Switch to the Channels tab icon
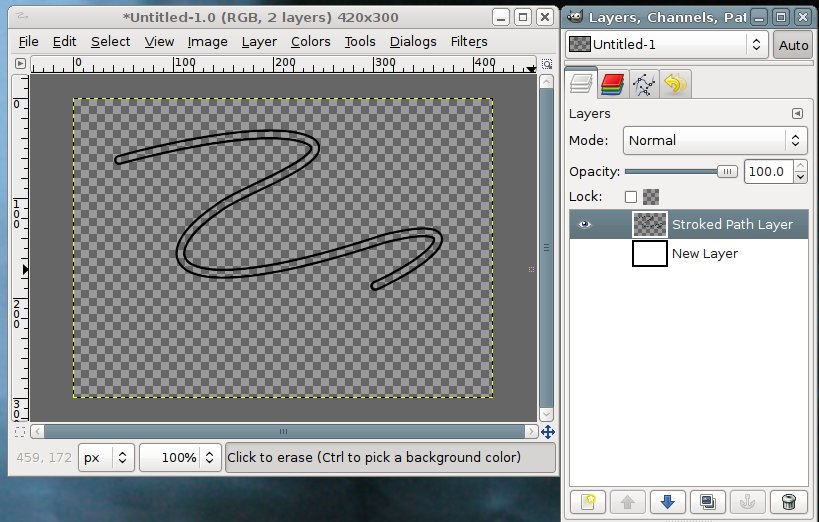This screenshot has width=819, height=522. pyautogui.click(x=612, y=84)
